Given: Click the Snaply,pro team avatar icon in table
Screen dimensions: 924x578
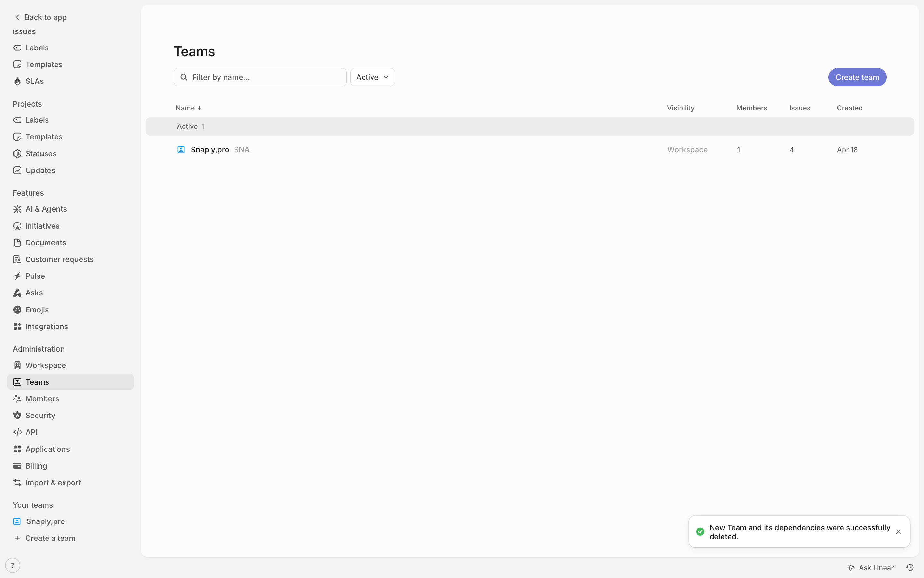Looking at the screenshot, I should pos(181,149).
